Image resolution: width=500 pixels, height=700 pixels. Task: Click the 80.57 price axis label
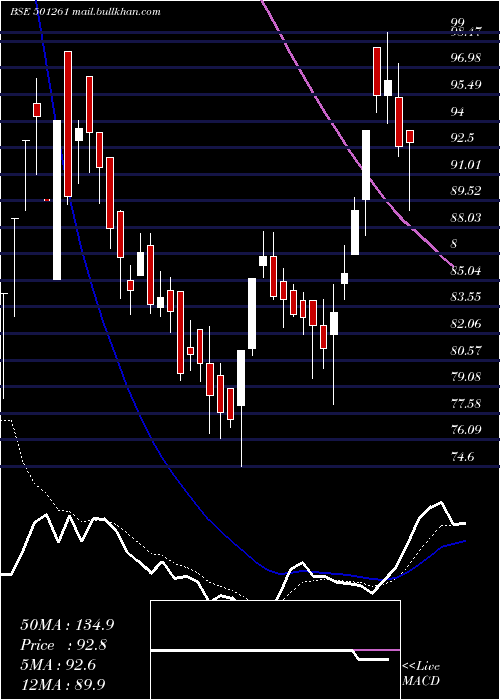click(466, 350)
